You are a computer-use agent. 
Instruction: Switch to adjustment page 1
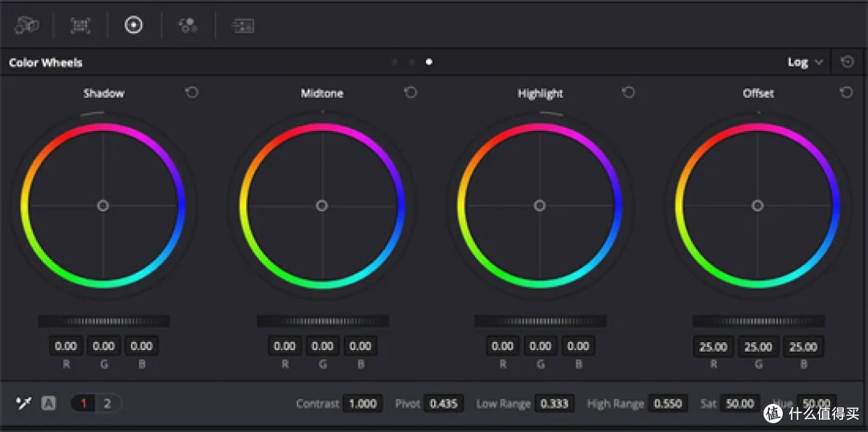(84, 403)
